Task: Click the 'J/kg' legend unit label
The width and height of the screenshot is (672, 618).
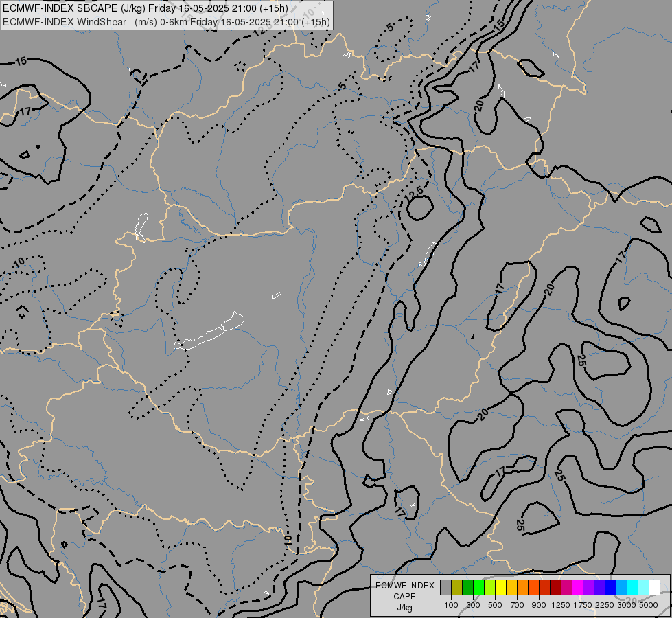Action: pos(404,608)
